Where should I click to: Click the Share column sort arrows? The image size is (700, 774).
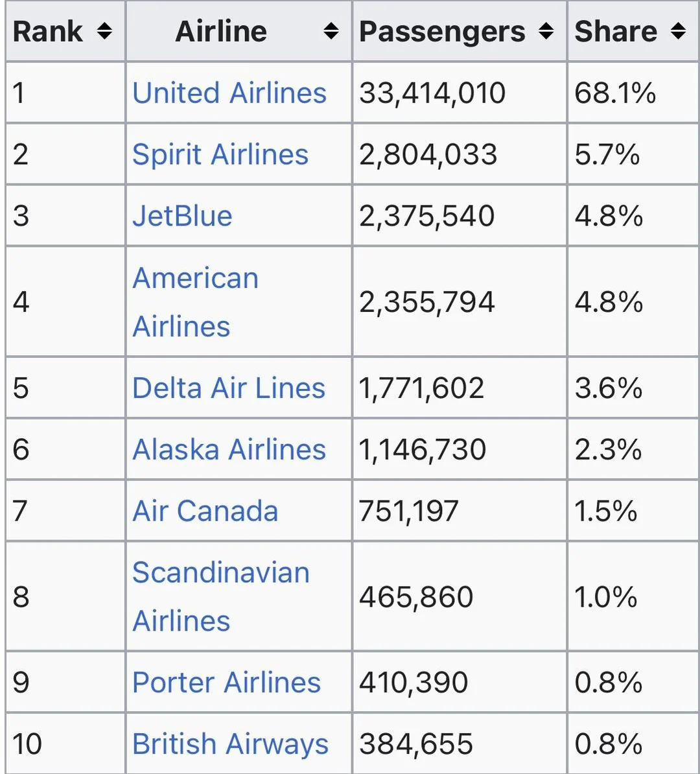[x=678, y=31]
